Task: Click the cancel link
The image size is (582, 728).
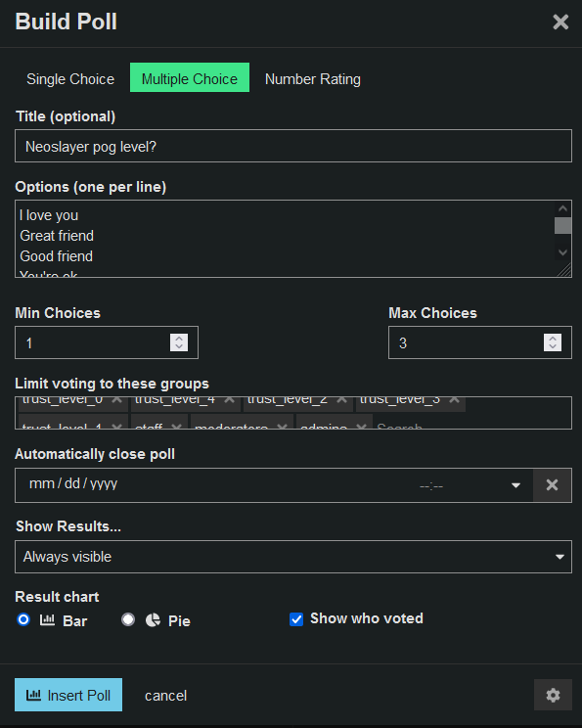Action: tap(165, 696)
